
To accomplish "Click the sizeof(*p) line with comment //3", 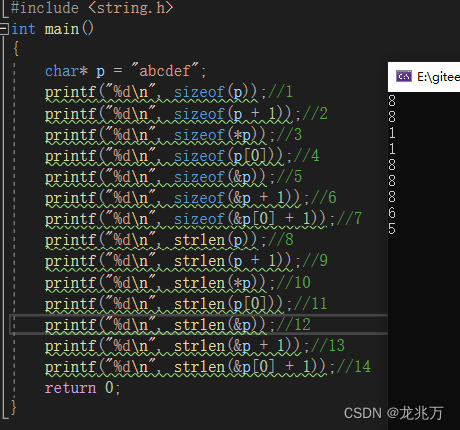I will (173, 135).
